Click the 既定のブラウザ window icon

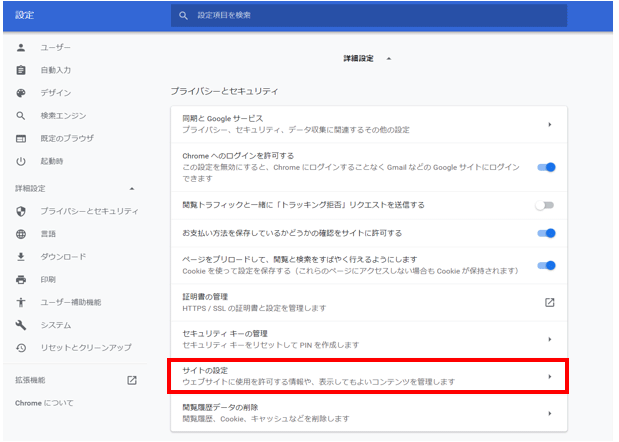tap(20, 138)
